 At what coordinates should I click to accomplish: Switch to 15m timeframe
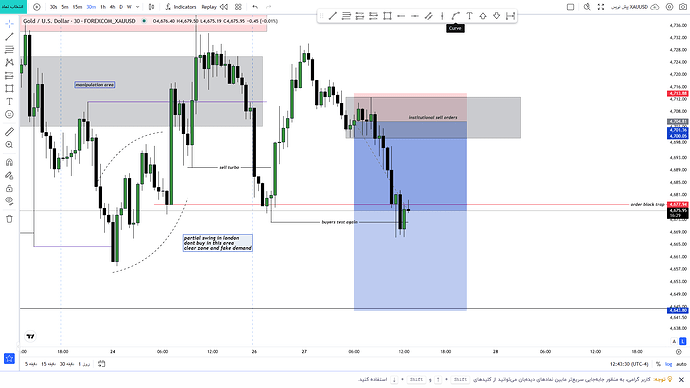coord(77,7)
